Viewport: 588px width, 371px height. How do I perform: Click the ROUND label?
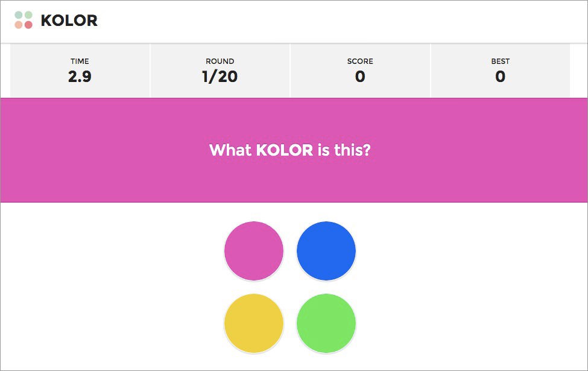coord(220,61)
